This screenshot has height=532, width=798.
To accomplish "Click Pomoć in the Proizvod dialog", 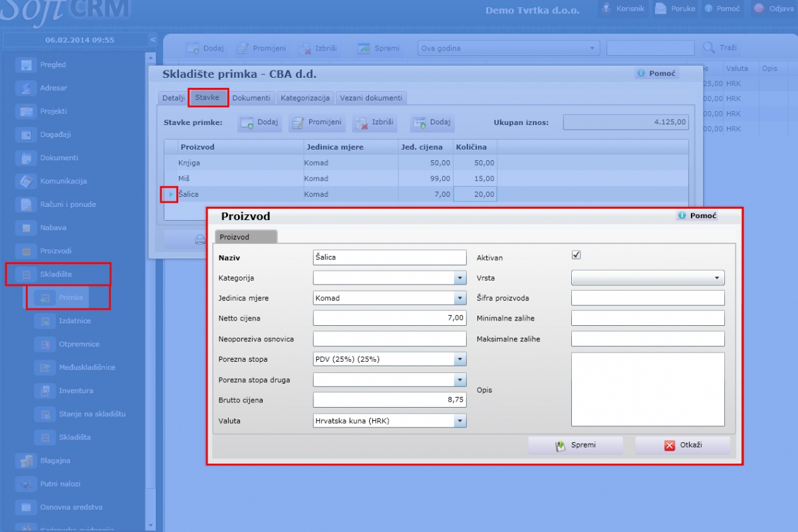I will 697,216.
